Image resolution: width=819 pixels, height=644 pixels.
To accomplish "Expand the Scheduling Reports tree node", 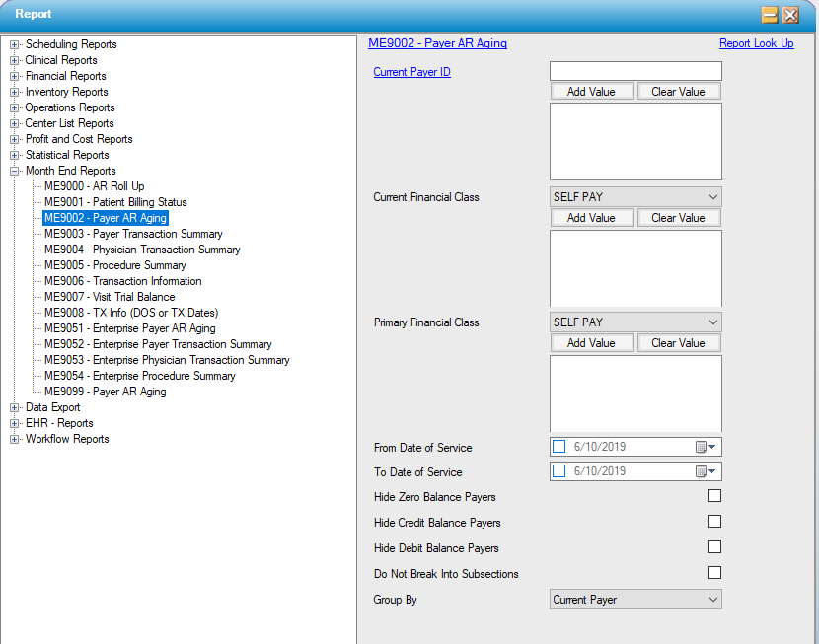I will pos(14,44).
